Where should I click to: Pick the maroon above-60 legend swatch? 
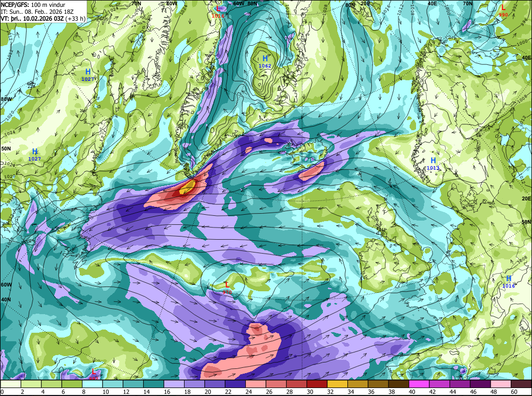click(521, 384)
